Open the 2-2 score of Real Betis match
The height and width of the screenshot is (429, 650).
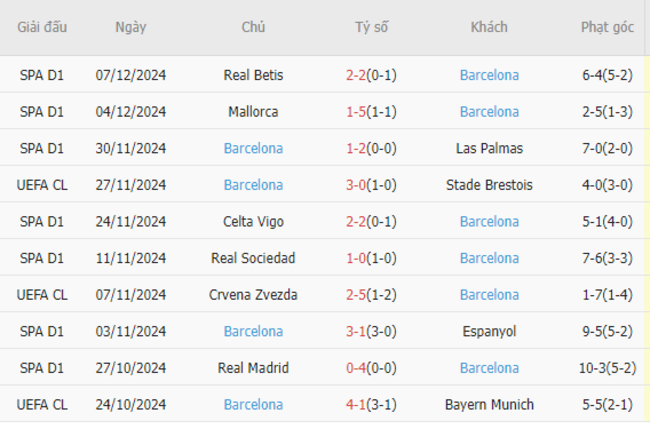(x=356, y=75)
